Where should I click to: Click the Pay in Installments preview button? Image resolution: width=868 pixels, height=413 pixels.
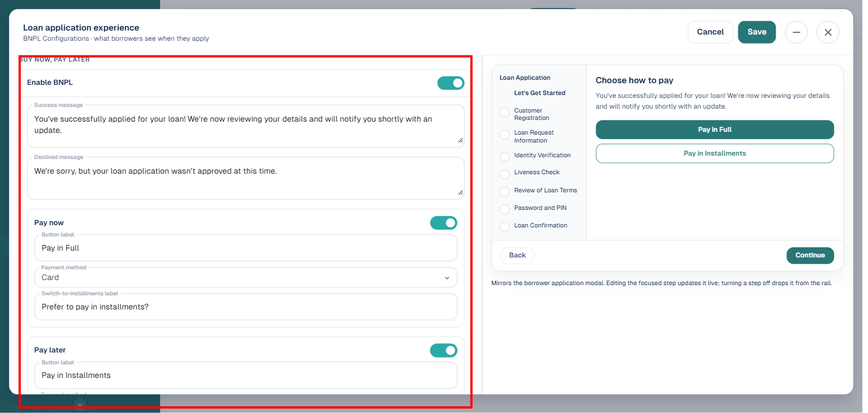point(715,153)
